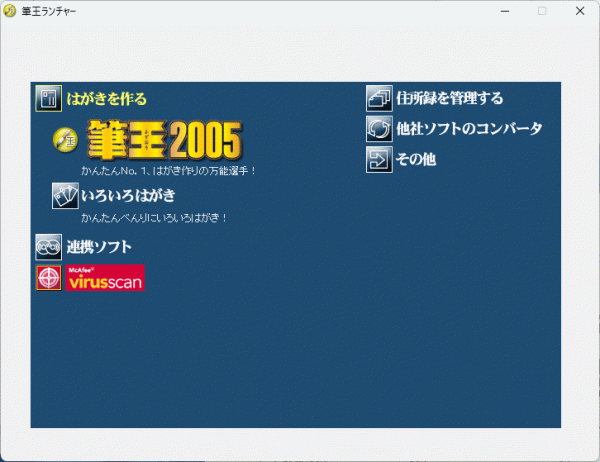Image resolution: width=600 pixels, height=462 pixels.
Task: Open the その他 menu entry
Action: pyautogui.click(x=416, y=159)
